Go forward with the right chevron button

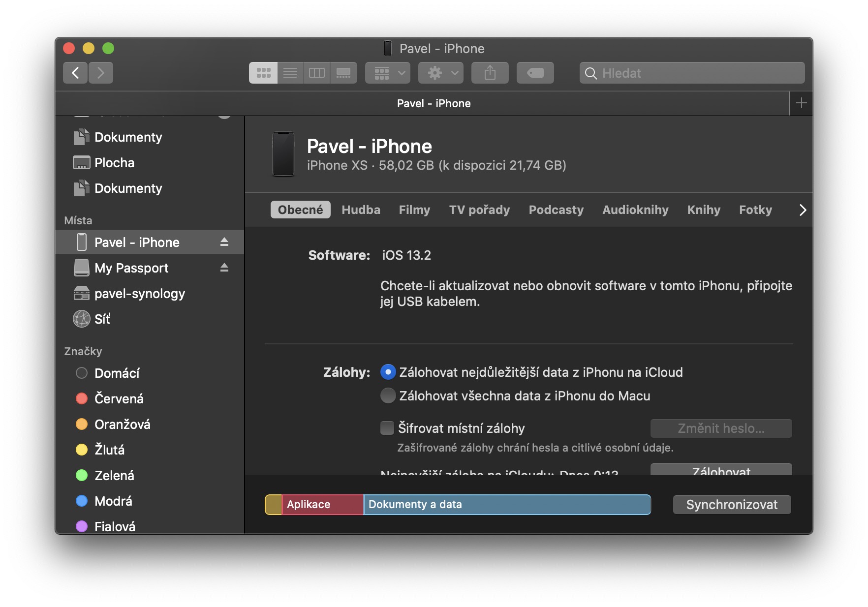click(x=101, y=73)
